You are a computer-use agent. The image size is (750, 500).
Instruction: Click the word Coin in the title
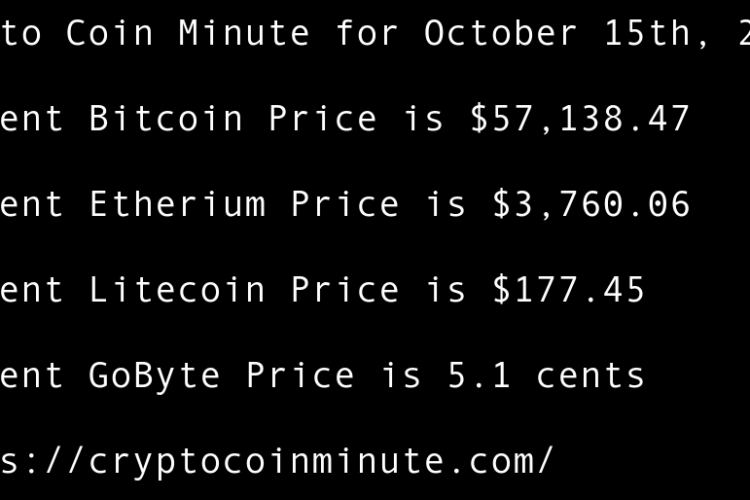click(x=110, y=33)
